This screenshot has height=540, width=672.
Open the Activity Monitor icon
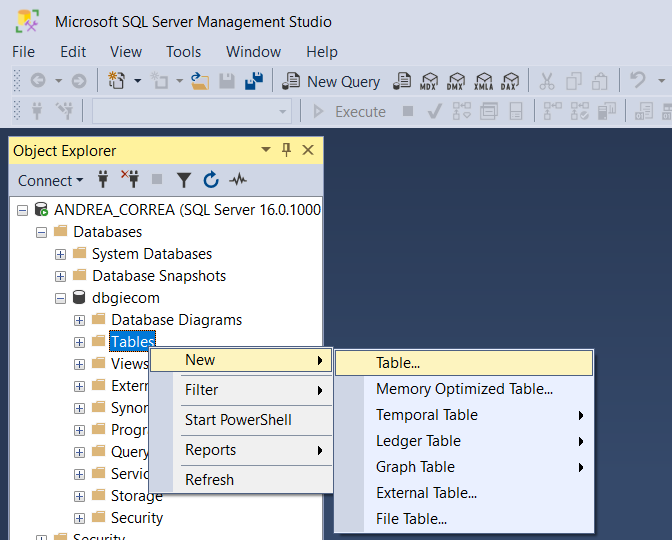(238, 180)
